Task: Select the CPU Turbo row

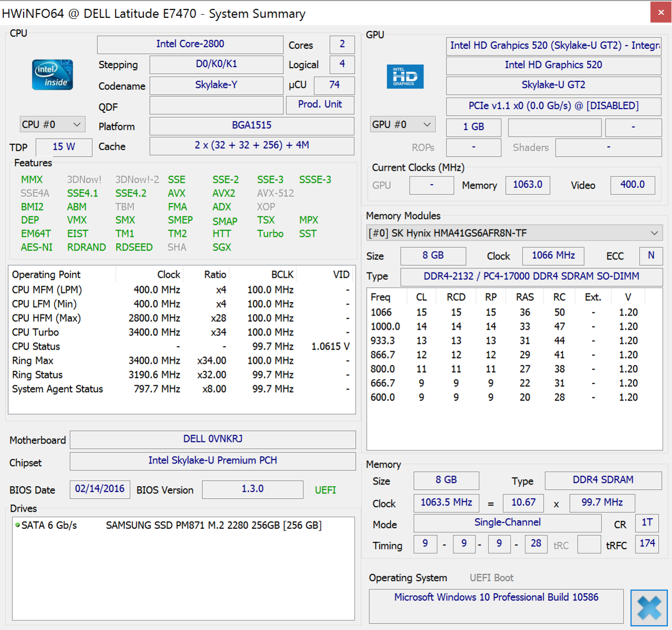Action: coord(181,332)
